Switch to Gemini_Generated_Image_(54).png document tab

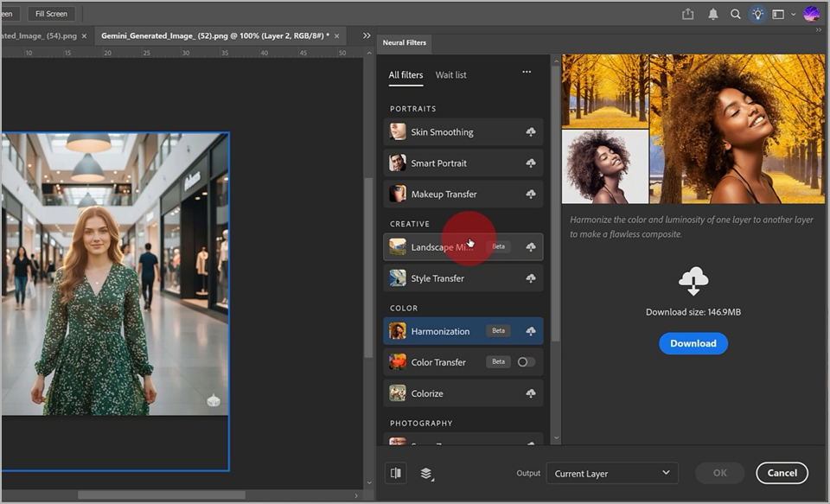tap(39, 35)
